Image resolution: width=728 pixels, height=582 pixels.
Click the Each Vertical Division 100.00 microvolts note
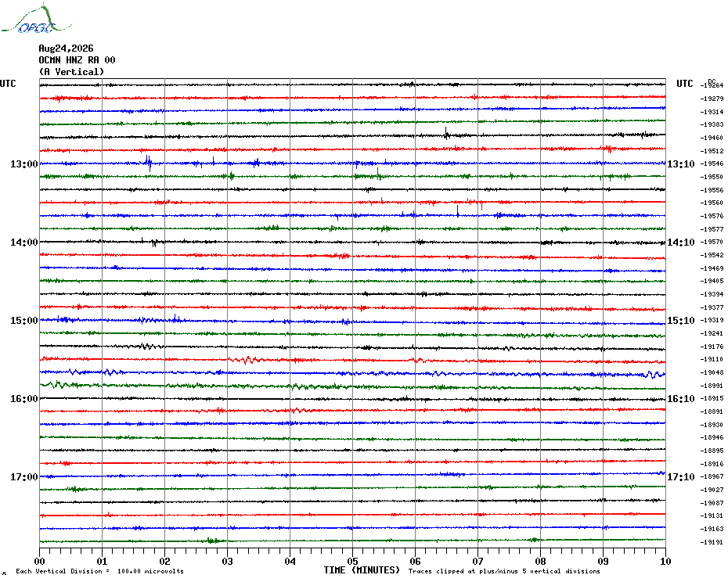coord(100,571)
